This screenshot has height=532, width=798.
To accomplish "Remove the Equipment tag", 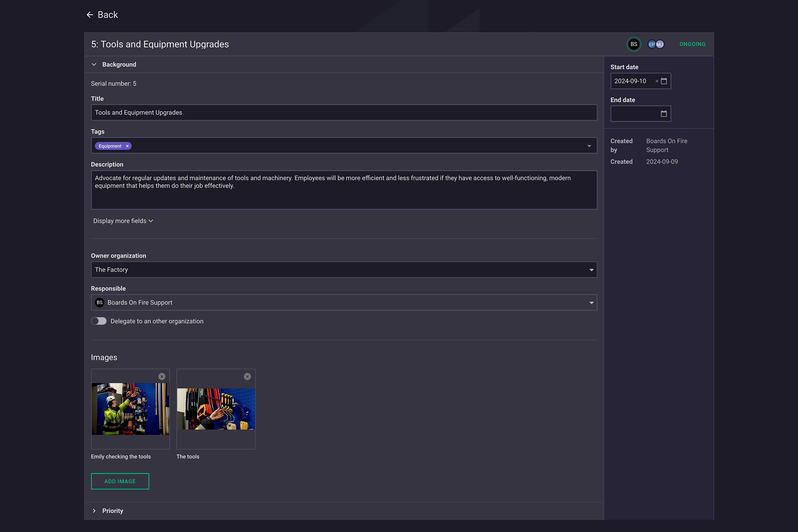I will click(x=127, y=146).
